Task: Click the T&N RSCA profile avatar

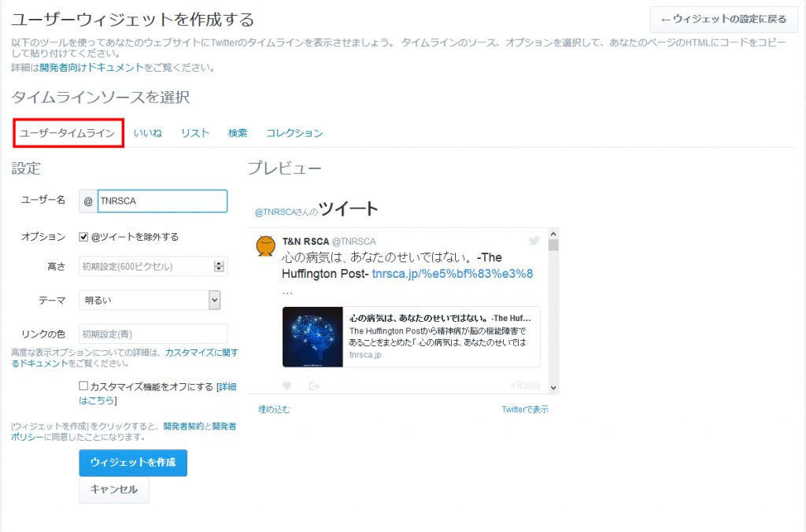Action: click(266, 246)
